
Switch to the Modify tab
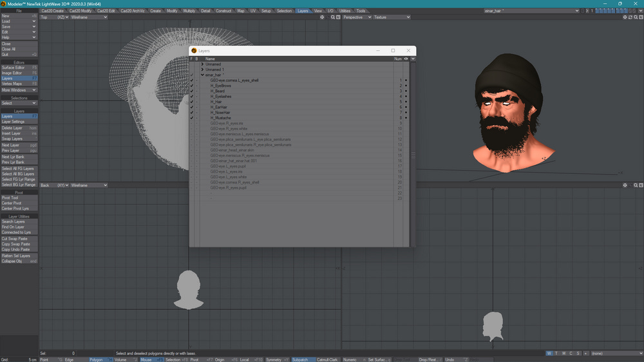pyautogui.click(x=172, y=11)
